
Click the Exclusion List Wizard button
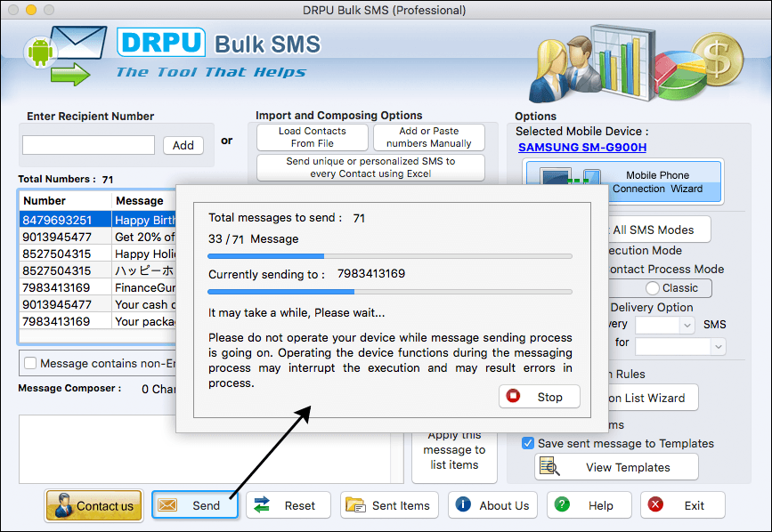tap(653, 398)
